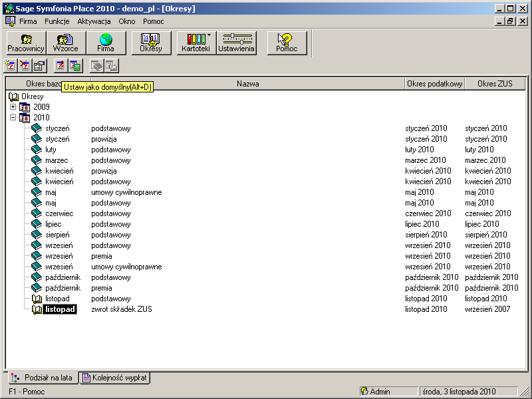This screenshot has width=532, height=399.
Task: Open the Funkcje menu
Action: coord(57,21)
